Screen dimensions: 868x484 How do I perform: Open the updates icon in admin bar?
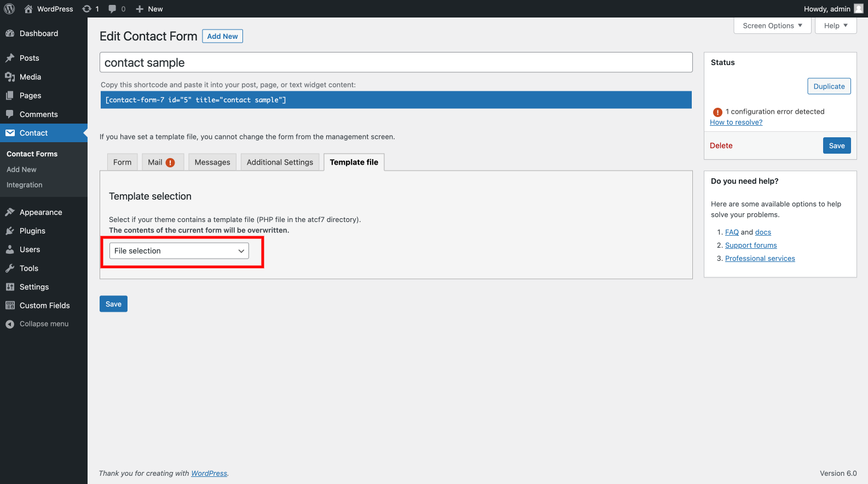[x=86, y=9]
